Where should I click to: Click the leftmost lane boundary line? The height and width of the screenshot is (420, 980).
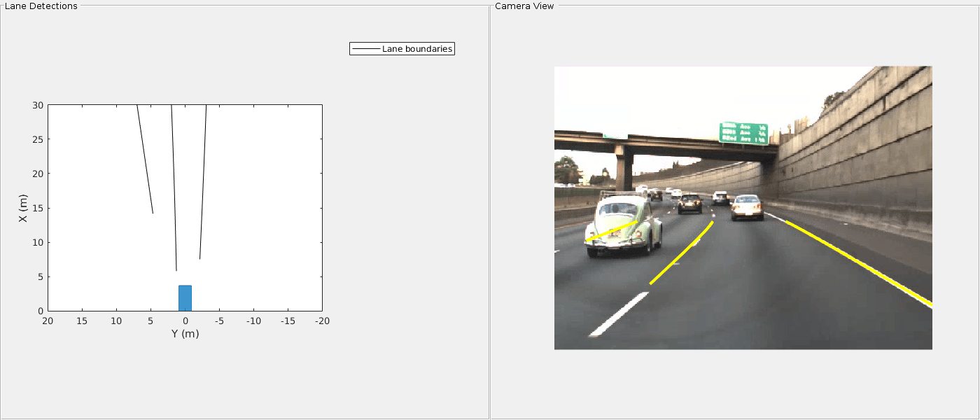click(145, 159)
